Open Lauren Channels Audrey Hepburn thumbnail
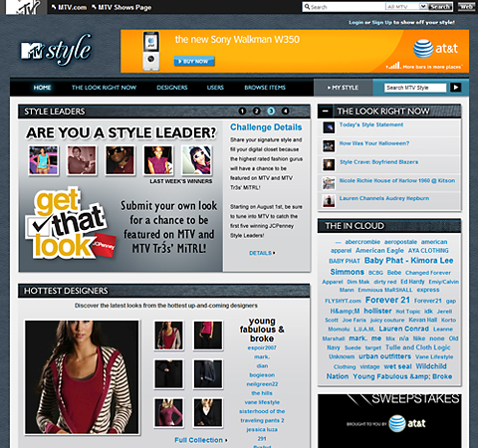The height and width of the screenshot is (448, 478). pos(329,201)
